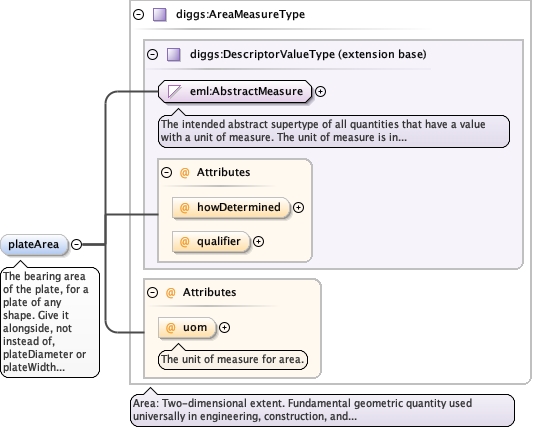Click the plateArea bearing area description note
Viewport: 533px width, 430px height.
coord(50,322)
